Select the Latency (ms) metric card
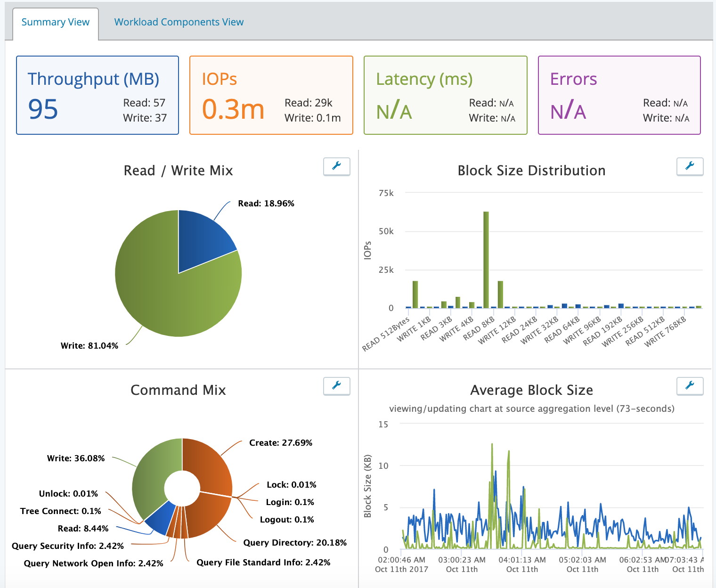716x588 pixels. click(x=445, y=95)
